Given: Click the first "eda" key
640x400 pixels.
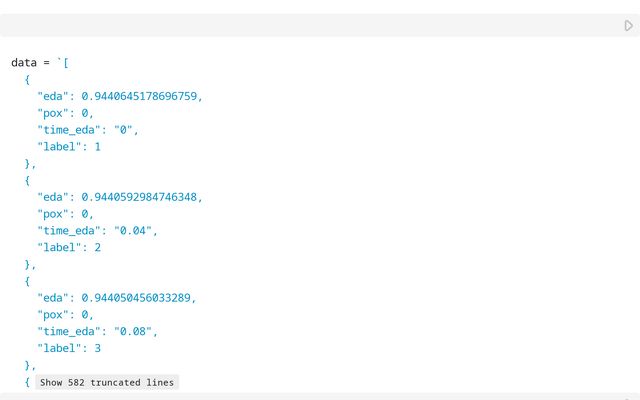Looking at the screenshot, I should (x=53, y=96).
